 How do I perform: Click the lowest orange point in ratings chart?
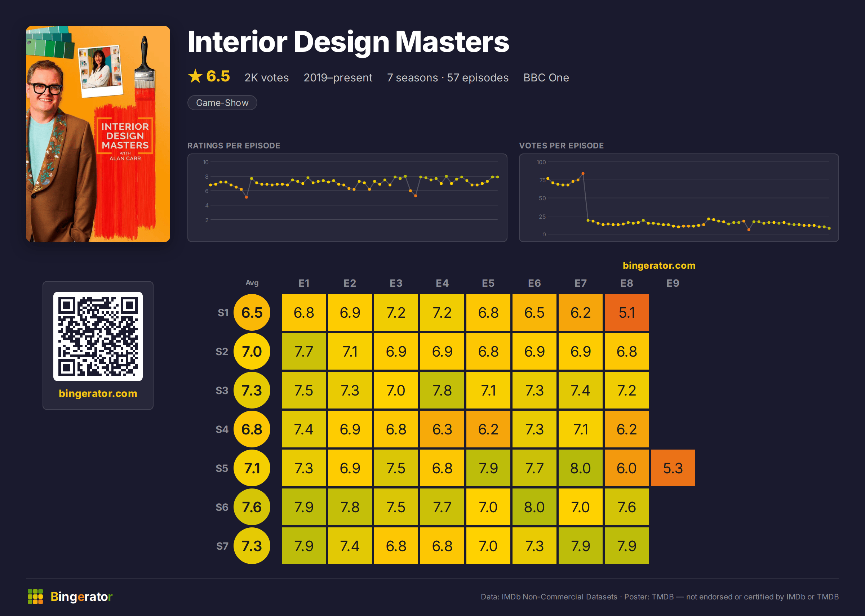[246, 197]
